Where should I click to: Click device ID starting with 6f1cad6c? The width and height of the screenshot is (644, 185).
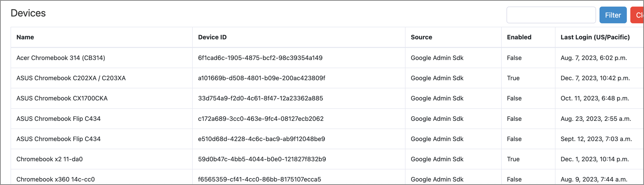pyautogui.click(x=260, y=58)
